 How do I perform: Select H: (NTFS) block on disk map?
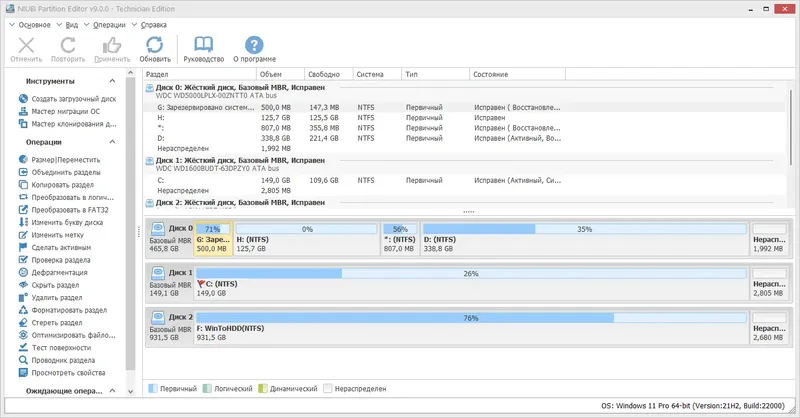306,238
